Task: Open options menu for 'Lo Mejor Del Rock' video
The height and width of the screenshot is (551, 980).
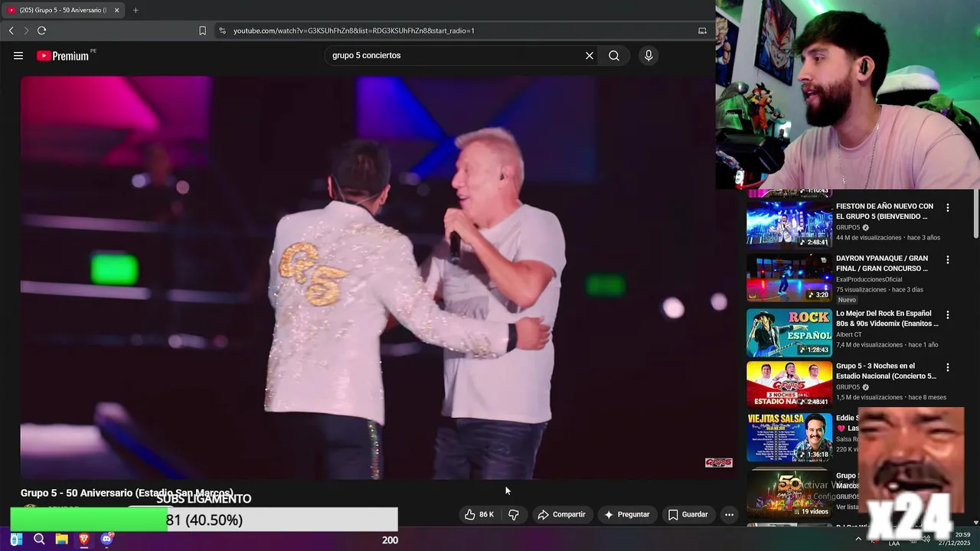Action: (x=948, y=315)
